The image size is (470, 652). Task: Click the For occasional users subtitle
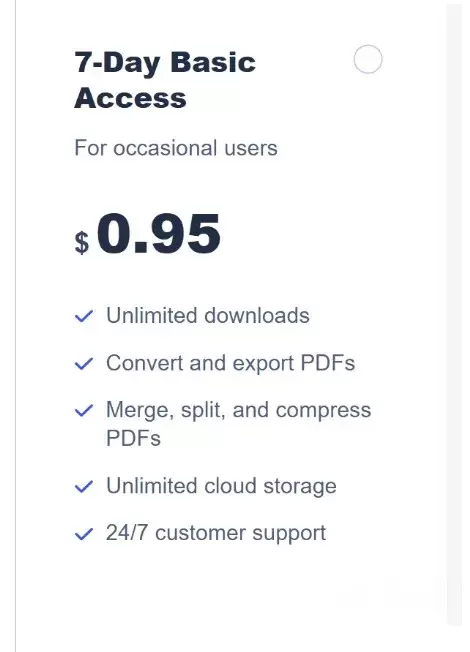click(x=176, y=148)
